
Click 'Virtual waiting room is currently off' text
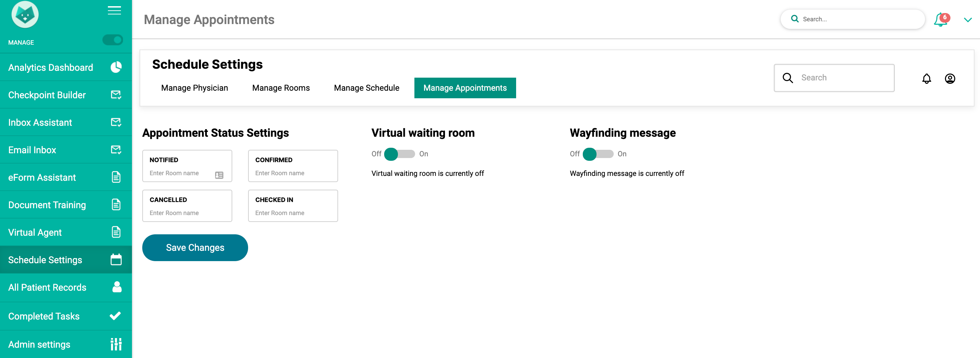(x=427, y=174)
